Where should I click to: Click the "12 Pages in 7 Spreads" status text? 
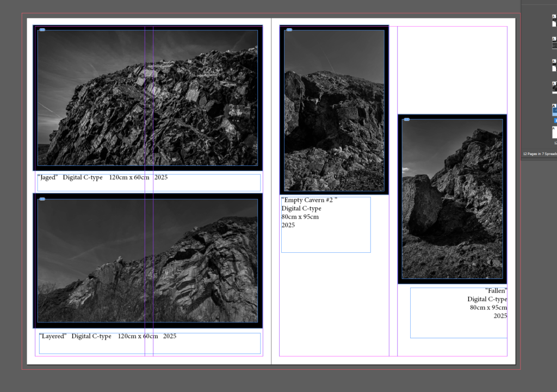[x=540, y=154]
